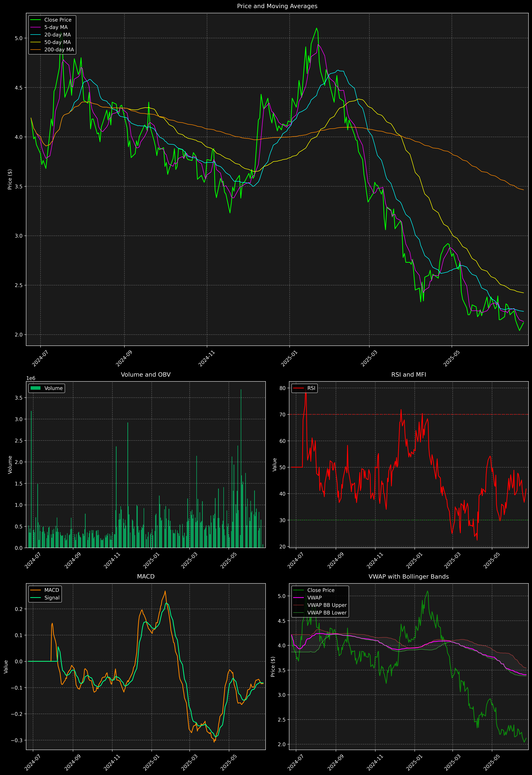Click the '80' tick on the RSI chart
The image size is (532, 775).
click(283, 388)
